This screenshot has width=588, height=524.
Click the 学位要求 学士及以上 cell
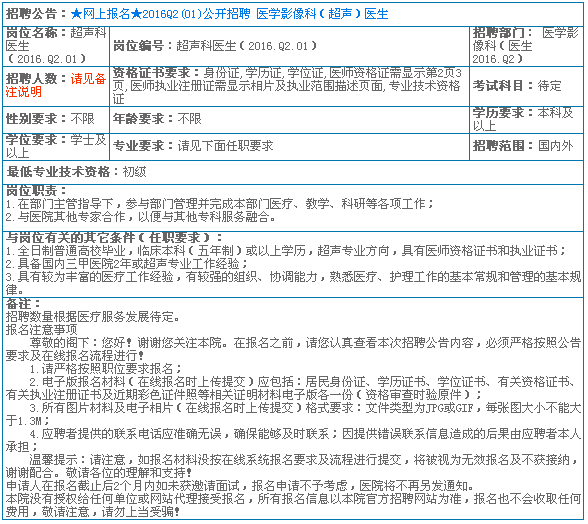click(56, 146)
